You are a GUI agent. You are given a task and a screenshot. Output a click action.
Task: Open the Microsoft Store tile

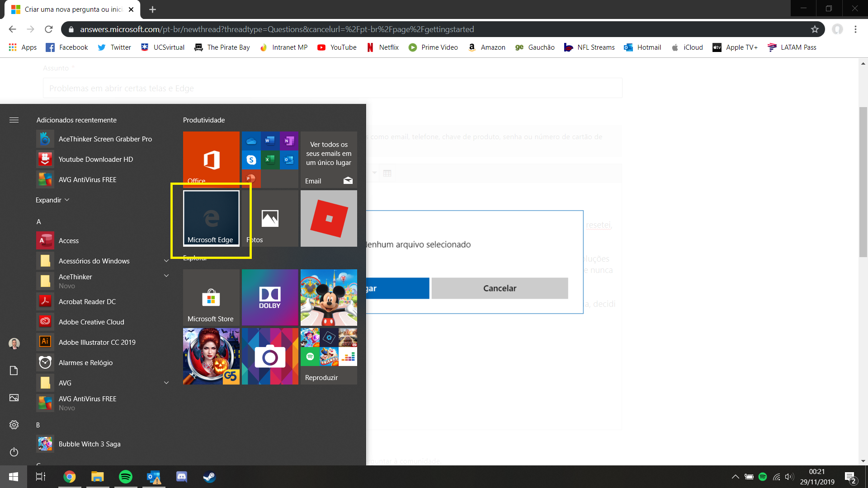coord(211,297)
